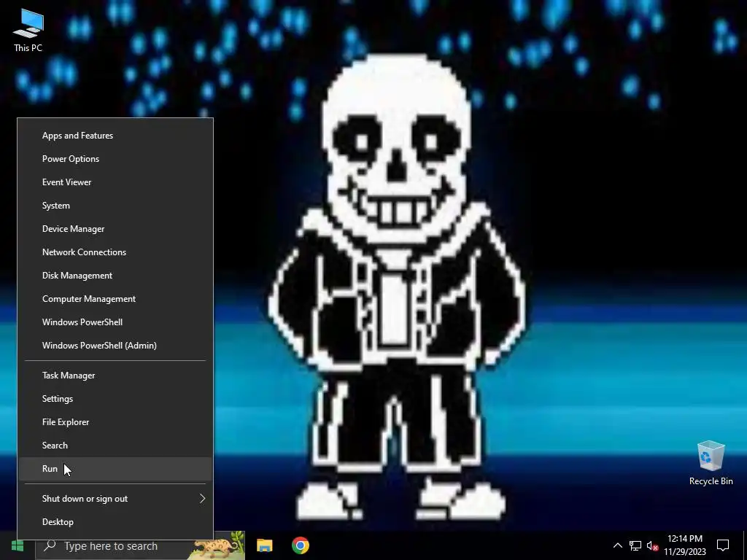Choose File Explorer in the menu
Image resolution: width=747 pixels, height=560 pixels.
(115, 422)
